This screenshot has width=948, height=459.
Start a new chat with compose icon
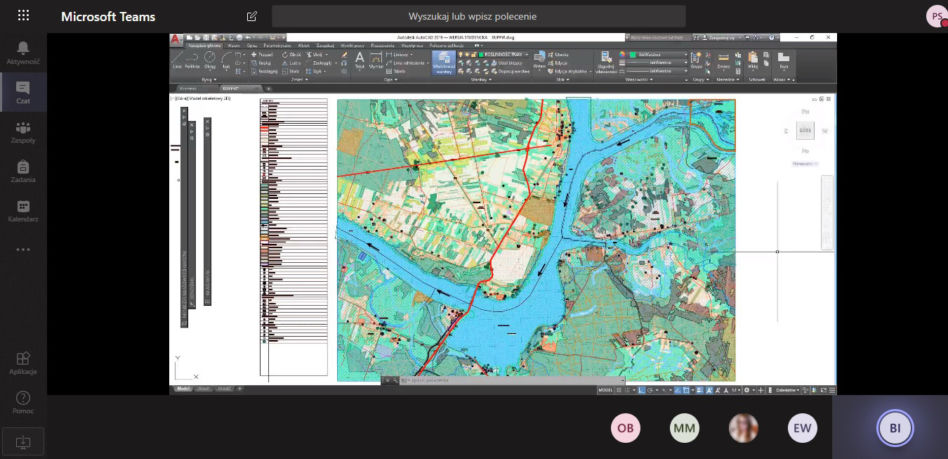click(252, 16)
